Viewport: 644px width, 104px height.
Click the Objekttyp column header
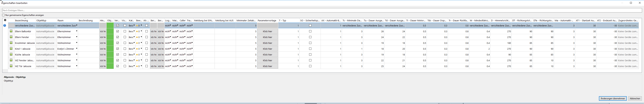point(46,20)
